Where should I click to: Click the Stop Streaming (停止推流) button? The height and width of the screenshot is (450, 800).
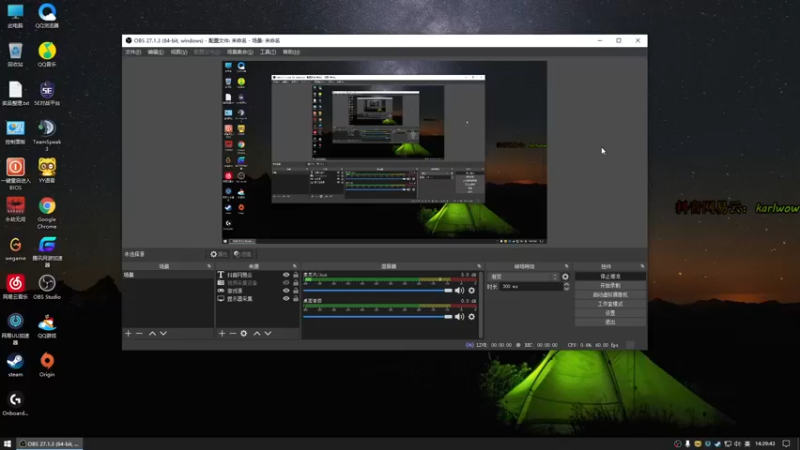[610, 277]
